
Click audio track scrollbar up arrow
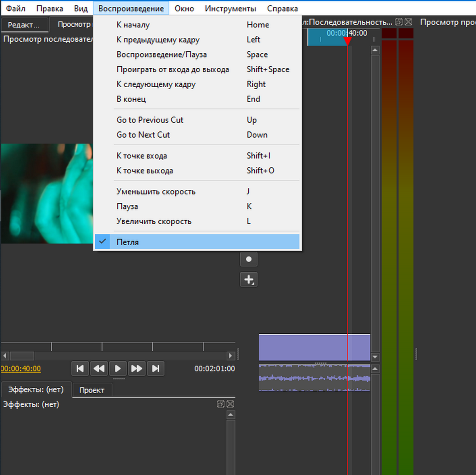[x=375, y=369]
